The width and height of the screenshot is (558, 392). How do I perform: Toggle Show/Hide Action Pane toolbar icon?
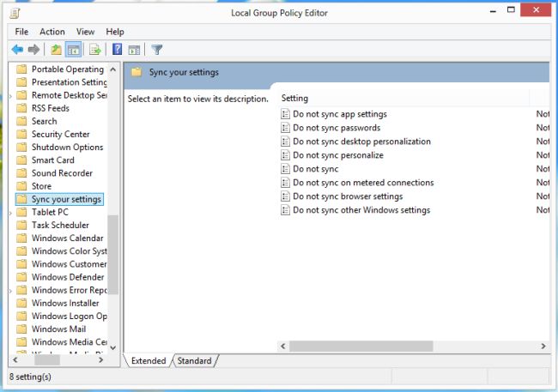134,50
